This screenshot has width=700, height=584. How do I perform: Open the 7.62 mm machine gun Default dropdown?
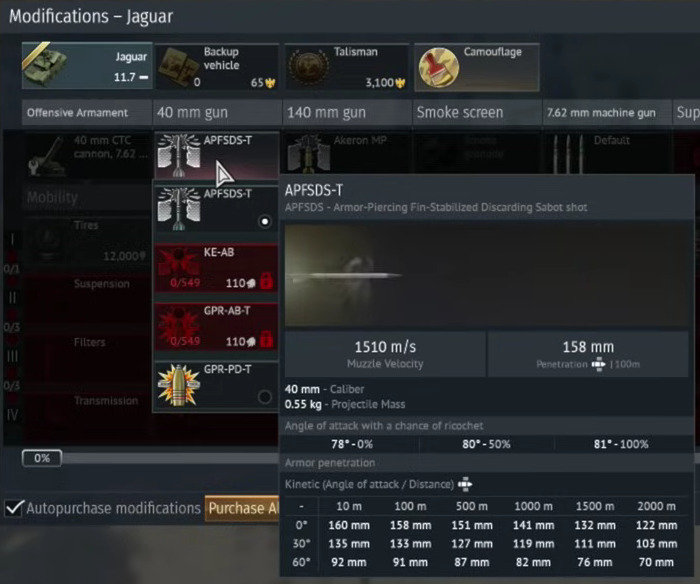605,153
